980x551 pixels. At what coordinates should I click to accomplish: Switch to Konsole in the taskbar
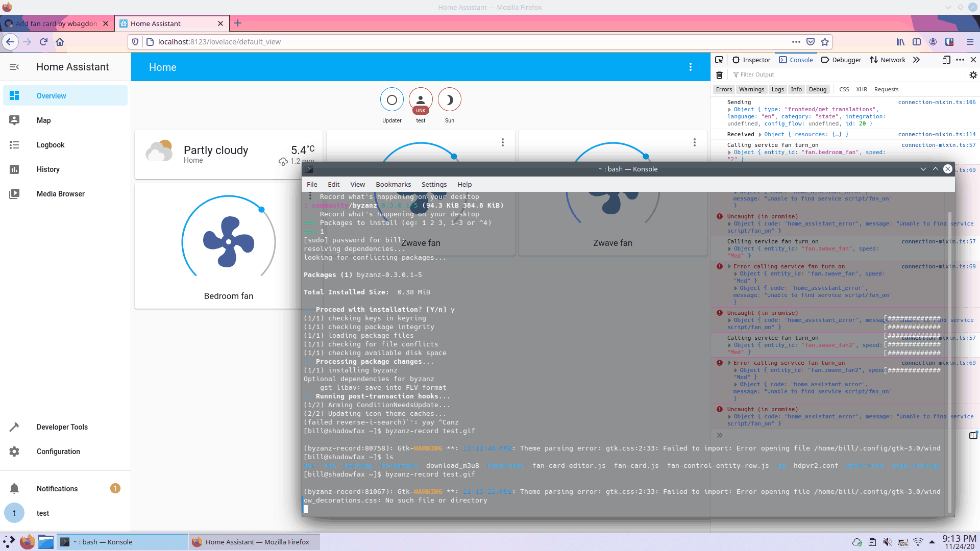click(122, 542)
